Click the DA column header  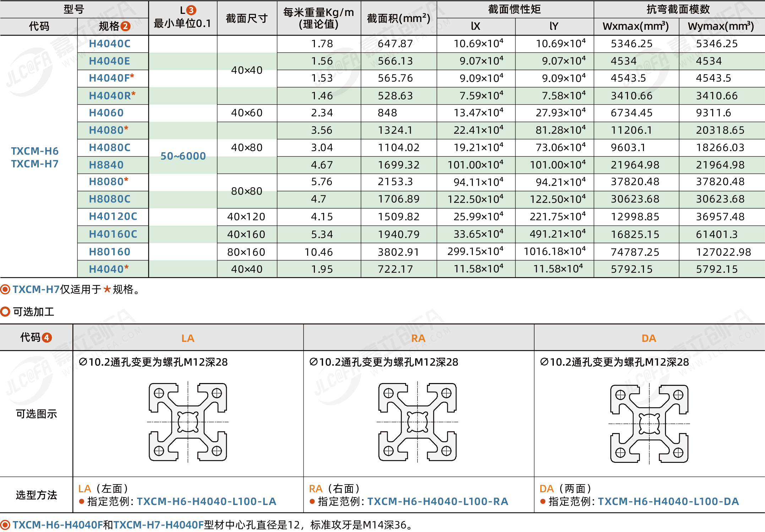(649, 338)
